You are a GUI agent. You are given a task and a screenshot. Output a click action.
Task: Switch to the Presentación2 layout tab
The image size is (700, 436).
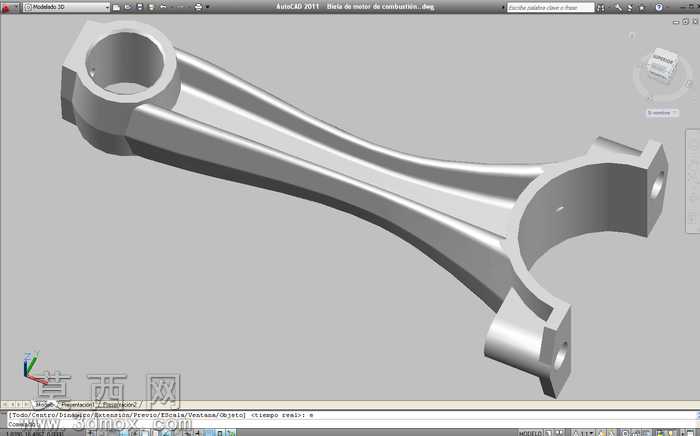(119, 405)
